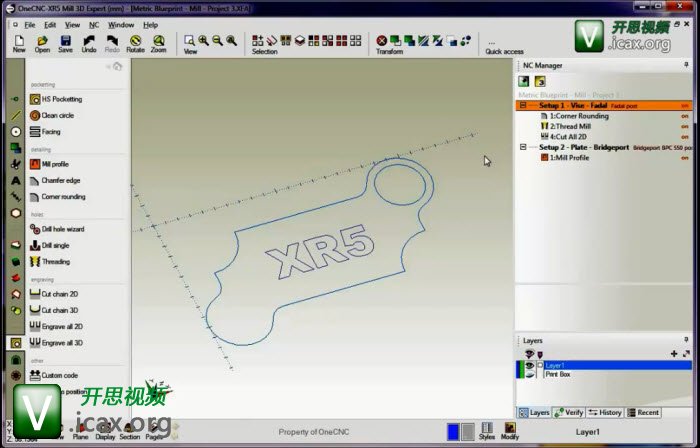Screen dimensions: 700x448
Task: Choose Engrave all 2D
Action: (56, 327)
